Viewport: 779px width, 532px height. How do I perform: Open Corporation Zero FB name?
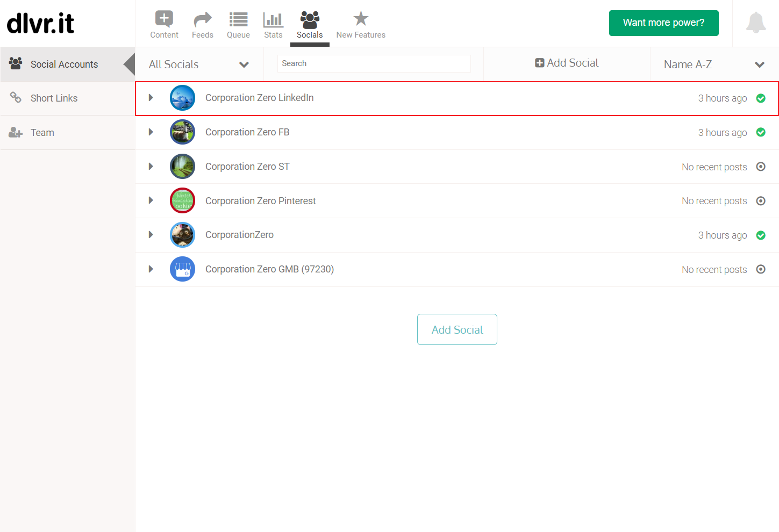tap(247, 132)
